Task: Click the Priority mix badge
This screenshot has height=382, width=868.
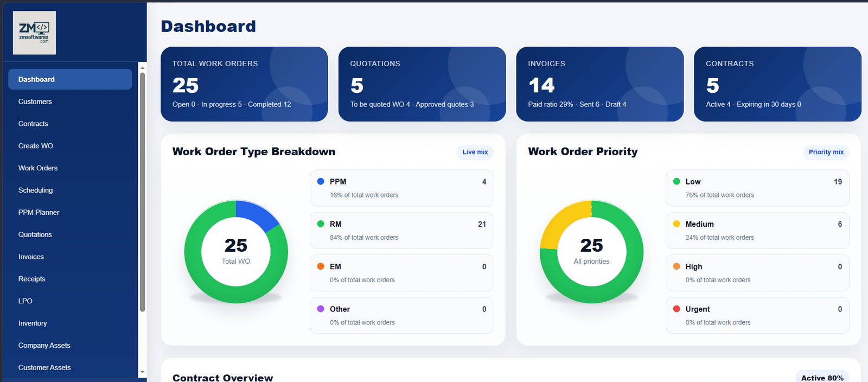Action: coord(826,152)
